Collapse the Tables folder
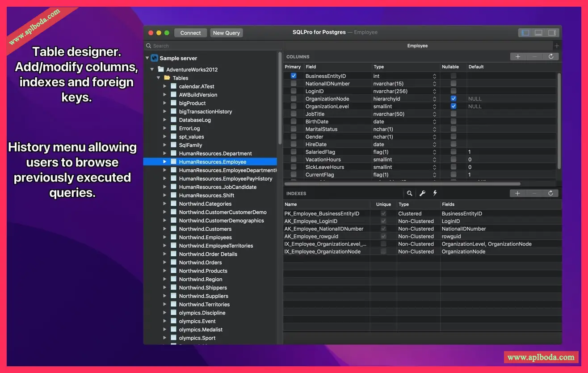Screen dimensions: 588x373 point(159,78)
